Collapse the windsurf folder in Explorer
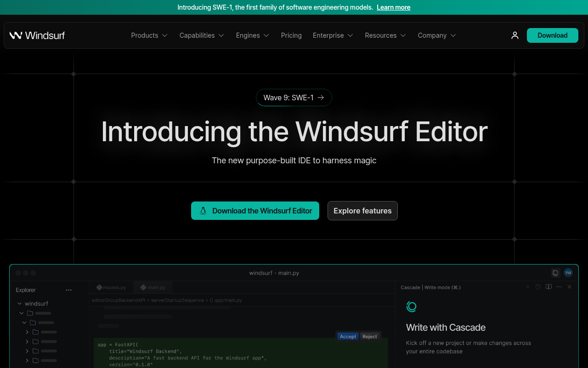588x368 pixels. click(x=19, y=303)
